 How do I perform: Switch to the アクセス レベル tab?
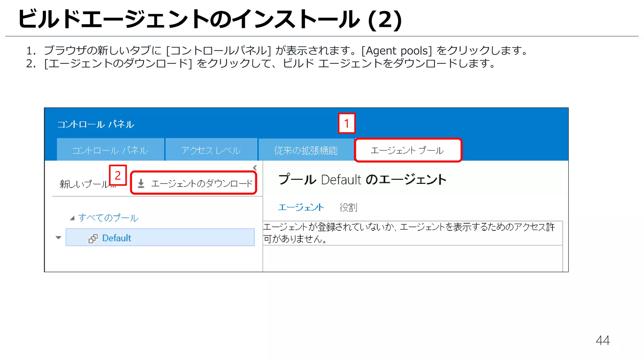click(211, 150)
